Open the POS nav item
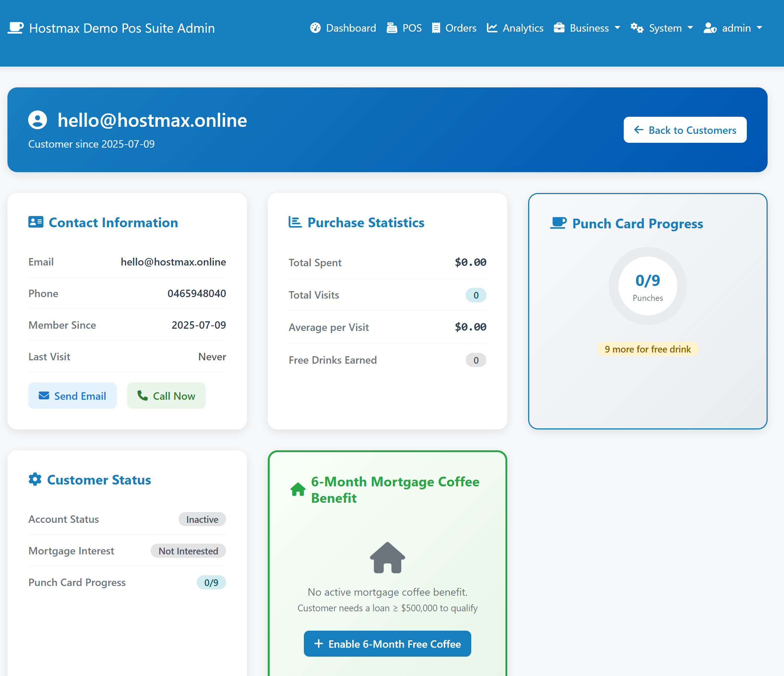 coord(404,28)
